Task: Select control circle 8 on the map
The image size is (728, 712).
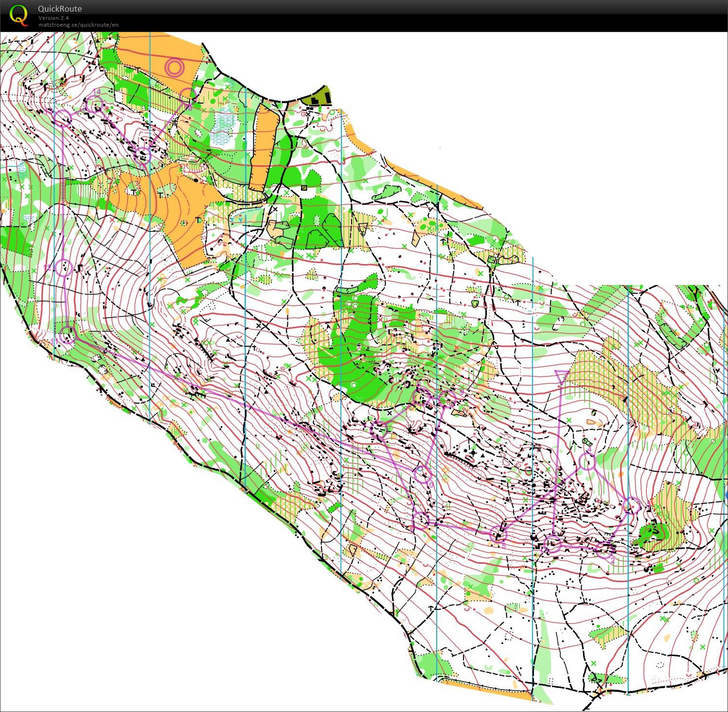Action: coord(422,396)
